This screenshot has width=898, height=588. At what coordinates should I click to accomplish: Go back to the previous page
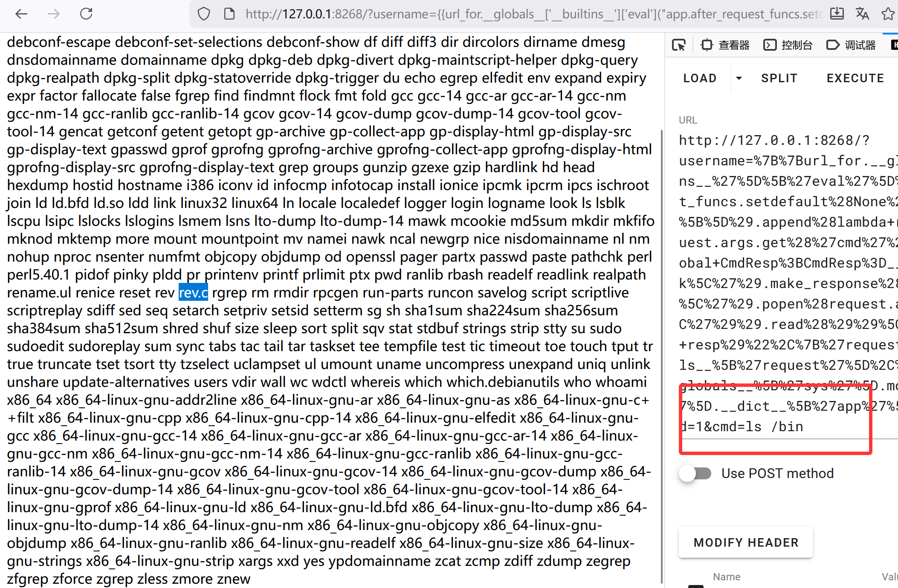(21, 14)
